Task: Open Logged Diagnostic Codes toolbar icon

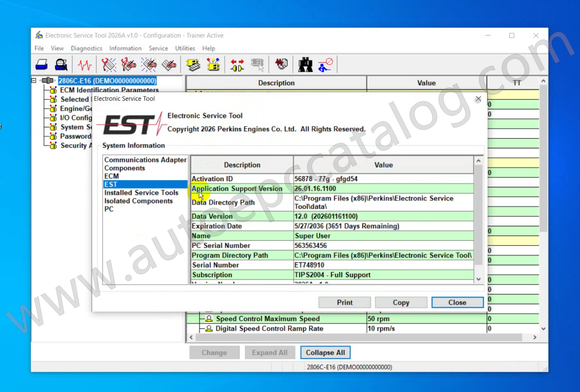Action: [129, 65]
